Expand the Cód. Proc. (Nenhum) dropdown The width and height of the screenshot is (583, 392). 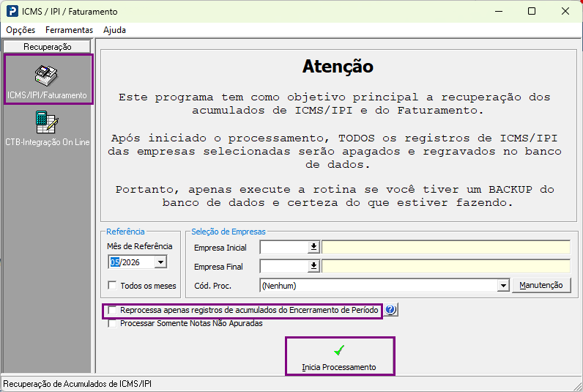point(502,286)
